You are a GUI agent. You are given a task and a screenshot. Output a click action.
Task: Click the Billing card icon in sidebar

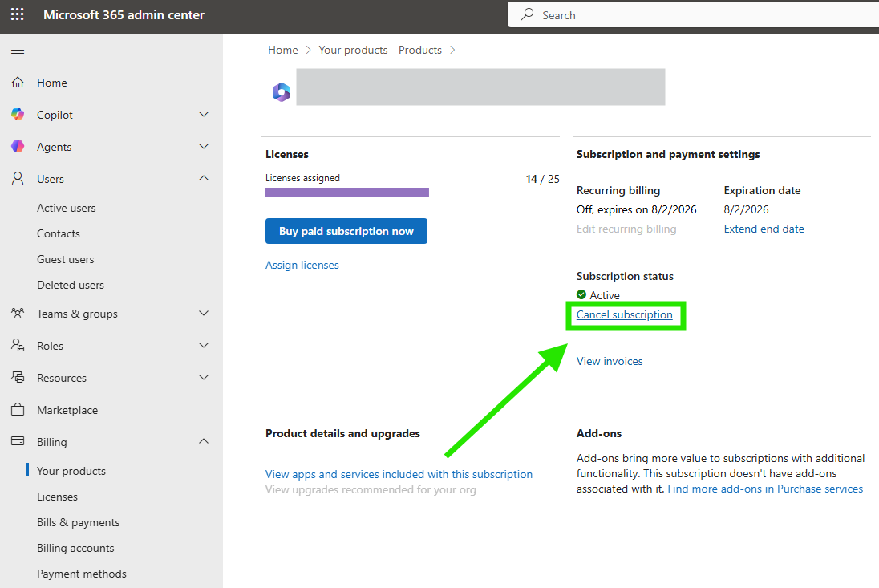[18, 441]
